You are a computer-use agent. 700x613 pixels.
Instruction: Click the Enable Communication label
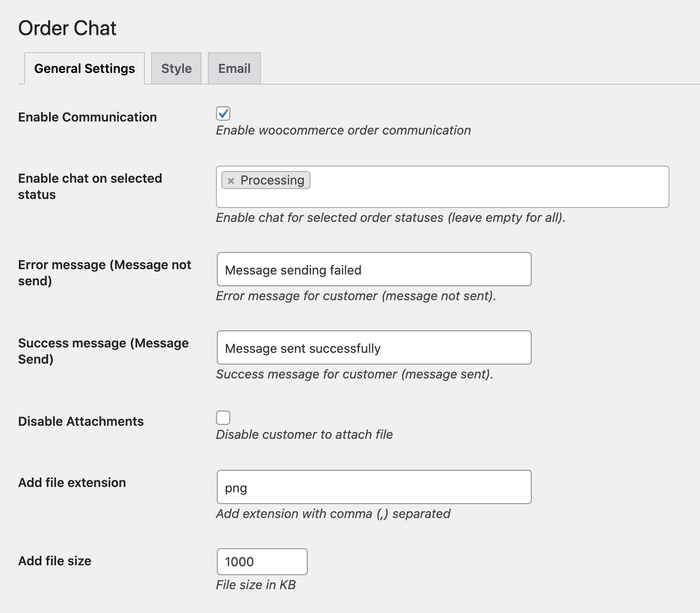pyautogui.click(x=88, y=117)
